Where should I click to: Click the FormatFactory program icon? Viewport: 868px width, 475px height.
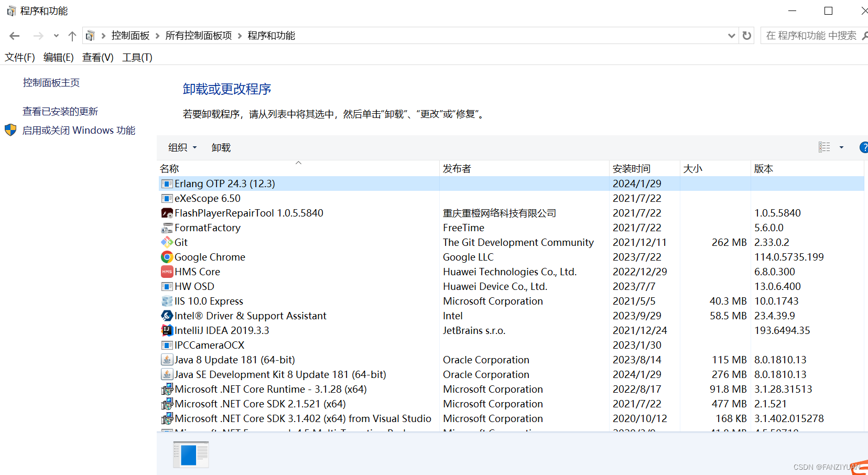coord(167,228)
